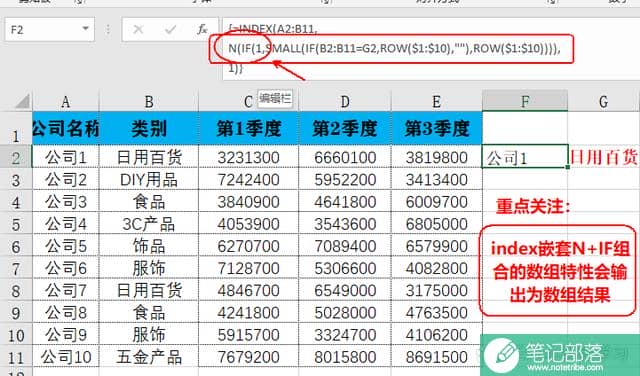Select column F header
The height and width of the screenshot is (376, 640).
[x=525, y=101]
